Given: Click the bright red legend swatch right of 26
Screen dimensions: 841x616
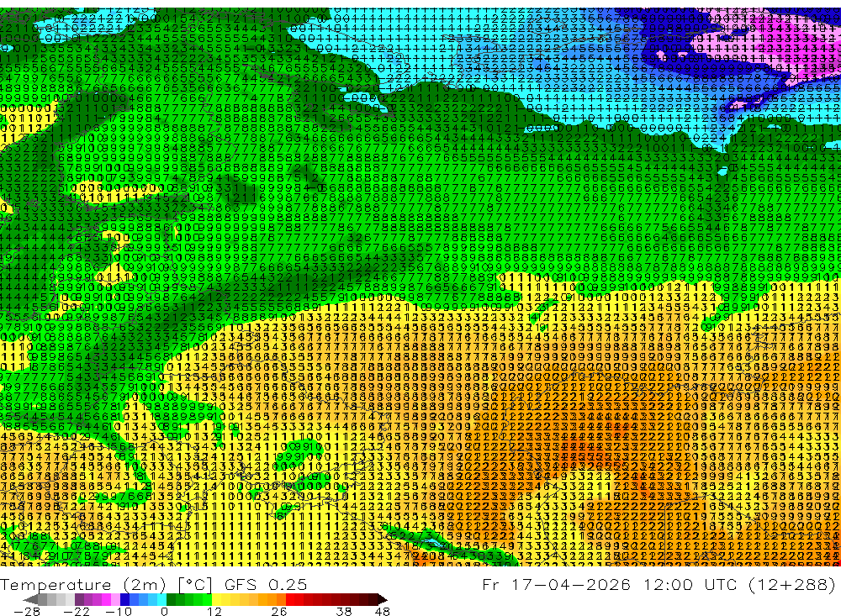Looking at the screenshot, I should [x=290, y=599].
